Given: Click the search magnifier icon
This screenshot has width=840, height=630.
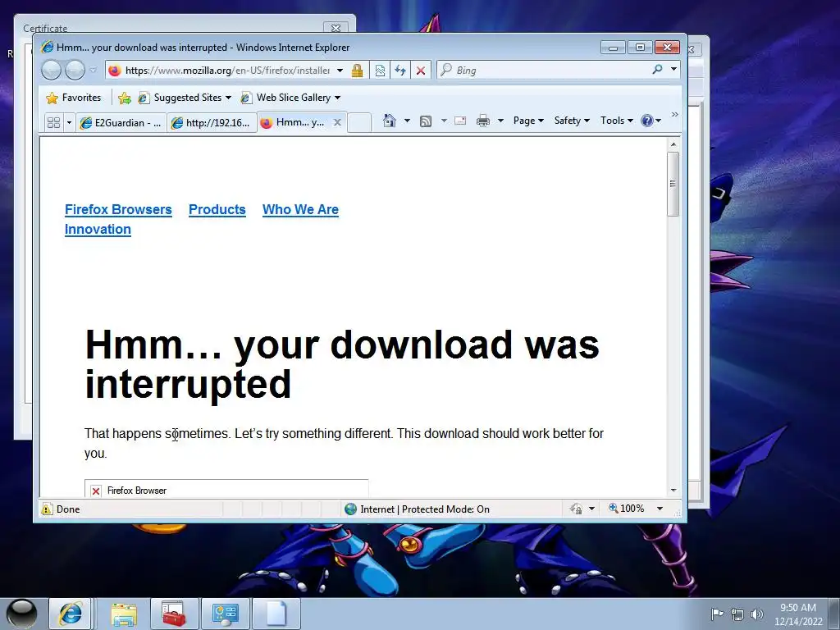Looking at the screenshot, I should (x=657, y=70).
